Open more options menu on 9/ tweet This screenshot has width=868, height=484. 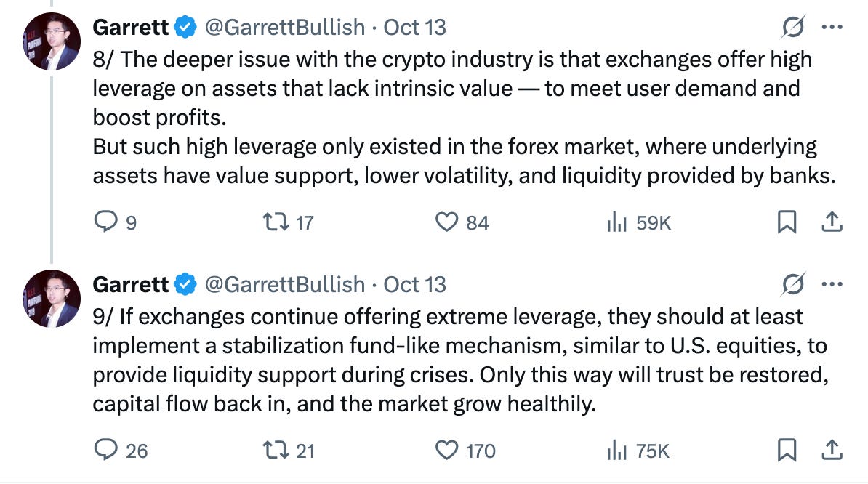tap(832, 283)
